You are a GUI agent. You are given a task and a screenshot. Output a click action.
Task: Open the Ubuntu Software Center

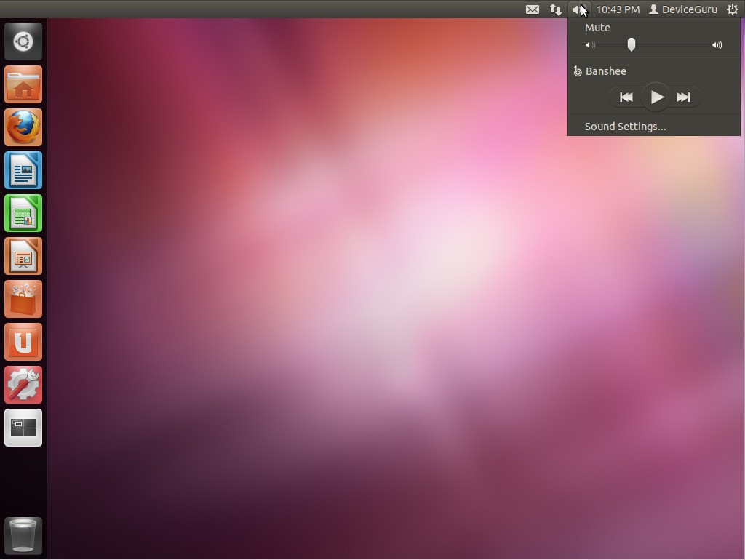click(23, 299)
